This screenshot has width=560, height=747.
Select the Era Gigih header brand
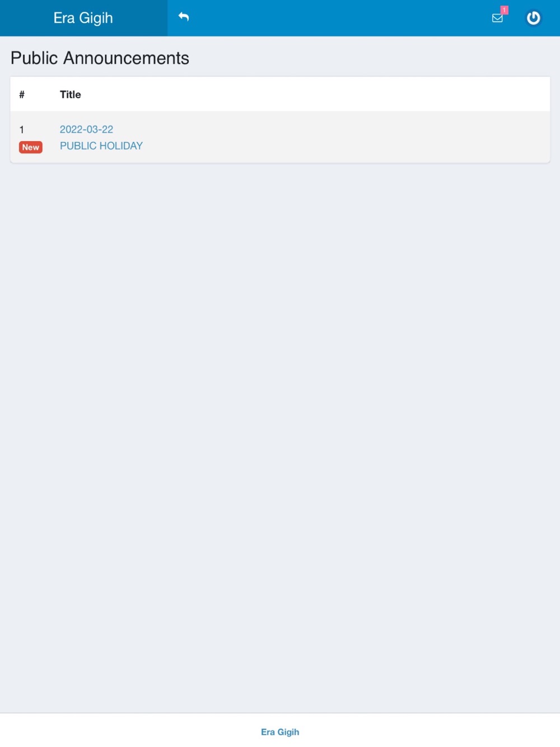(83, 18)
